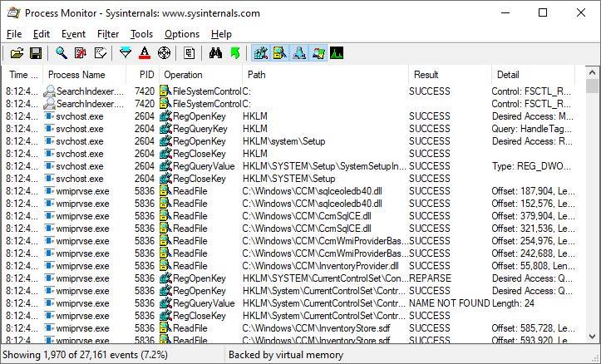Viewport: 601px width, 364px height.
Task: Click file icon on the InventoryProvider.dll row
Action: 165,266
